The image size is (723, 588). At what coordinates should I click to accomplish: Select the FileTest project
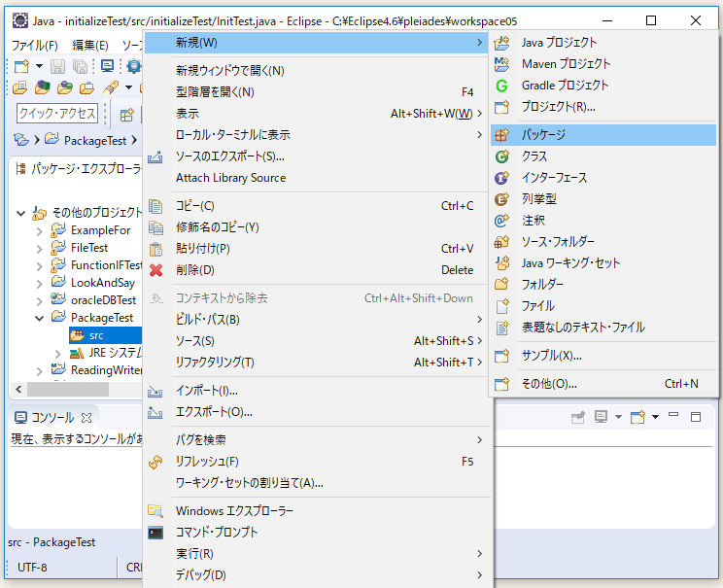tap(89, 248)
